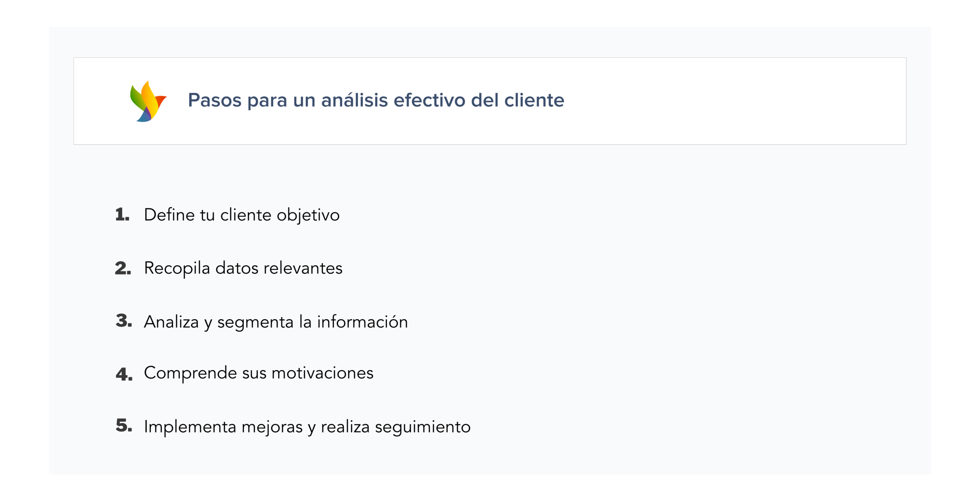980x490 pixels.
Task: Click the word 'objetivo' in step one
Action: click(308, 215)
